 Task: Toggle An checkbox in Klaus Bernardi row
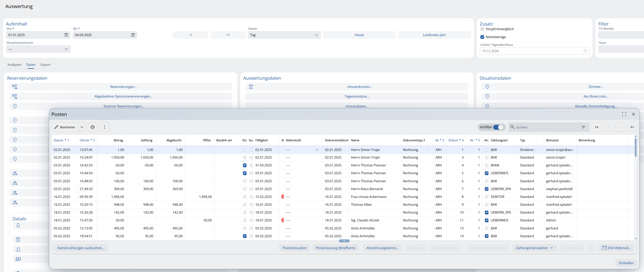486,189
